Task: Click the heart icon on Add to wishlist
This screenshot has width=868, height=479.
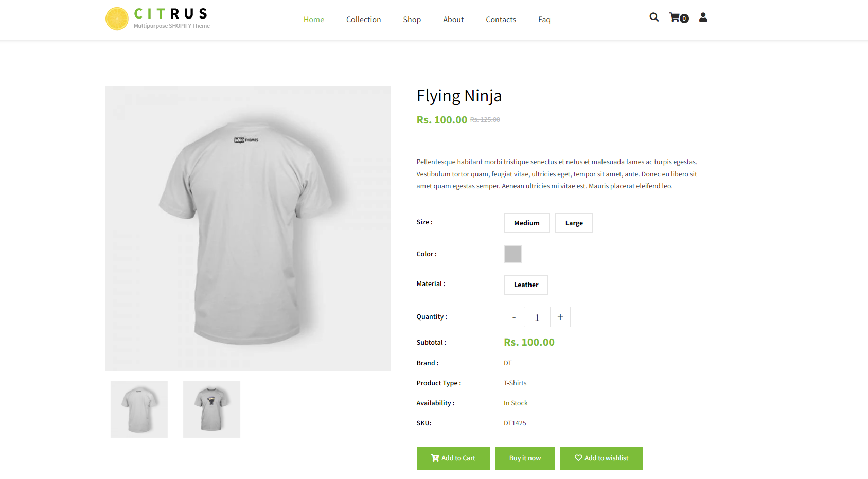Action: [x=578, y=458]
